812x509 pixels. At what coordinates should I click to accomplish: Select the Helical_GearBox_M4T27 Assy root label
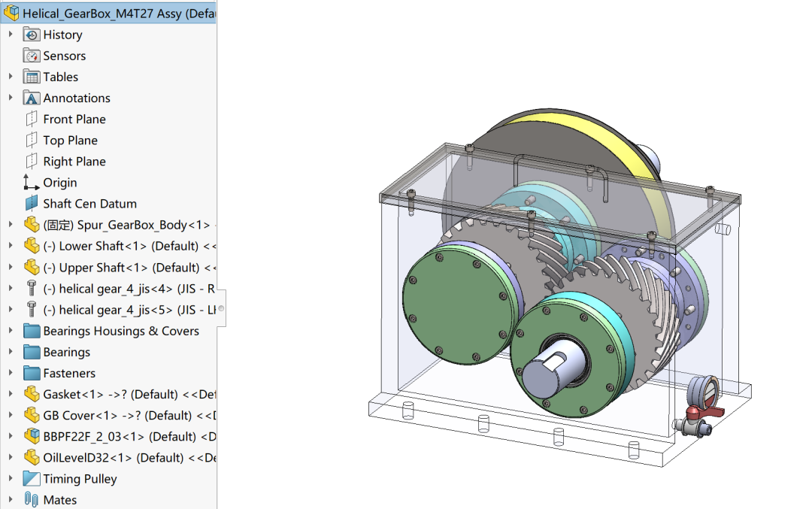pos(119,14)
